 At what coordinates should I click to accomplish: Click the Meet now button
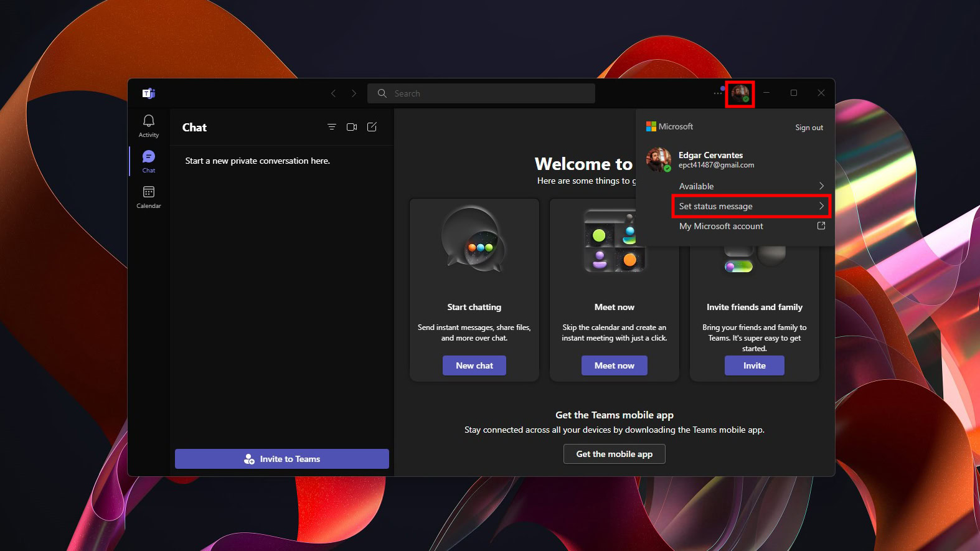point(615,365)
